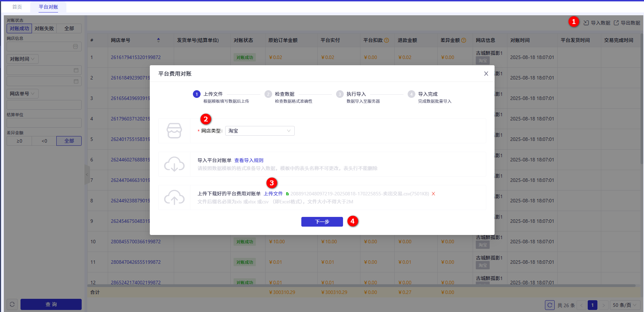The height and width of the screenshot is (312, 644).
Task: Switch to the 平台对账 tab
Action: pos(48,7)
